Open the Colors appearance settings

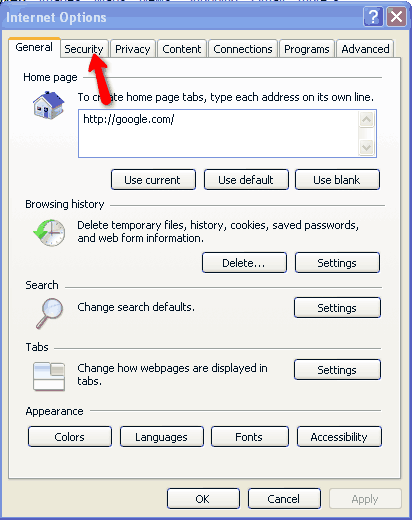pyautogui.click(x=70, y=437)
